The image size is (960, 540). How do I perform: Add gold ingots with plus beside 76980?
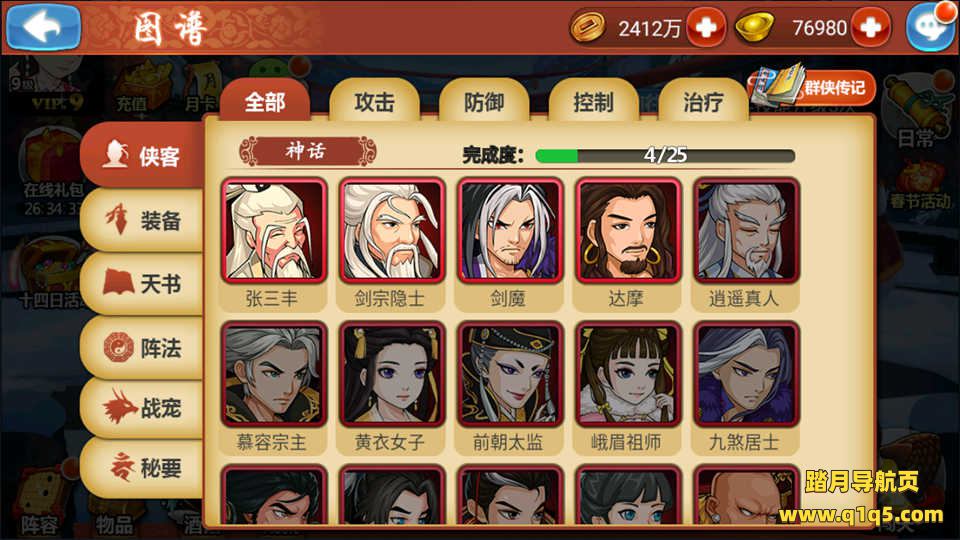coord(871,28)
